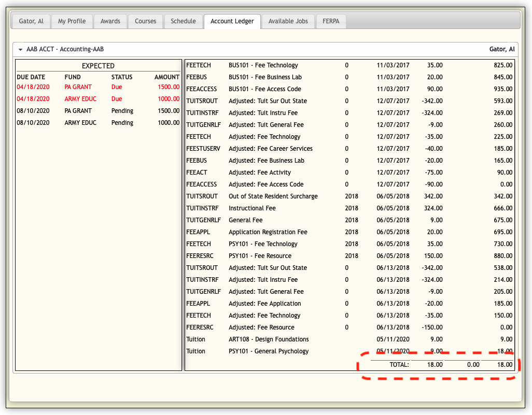Open the Available Jobs tab

click(x=288, y=21)
